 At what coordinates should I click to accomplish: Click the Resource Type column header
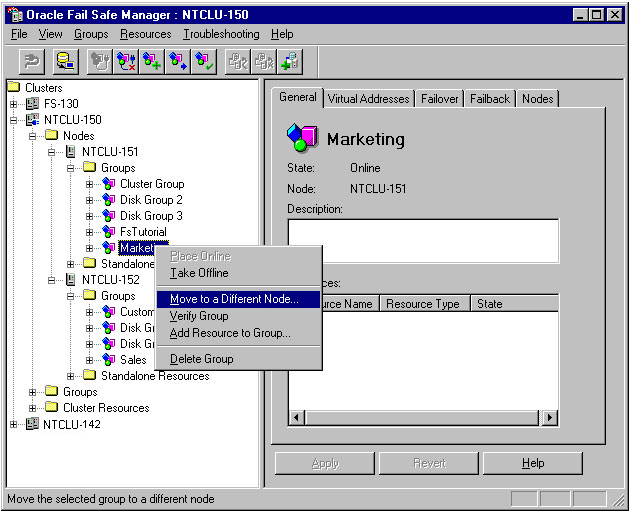coord(426,304)
